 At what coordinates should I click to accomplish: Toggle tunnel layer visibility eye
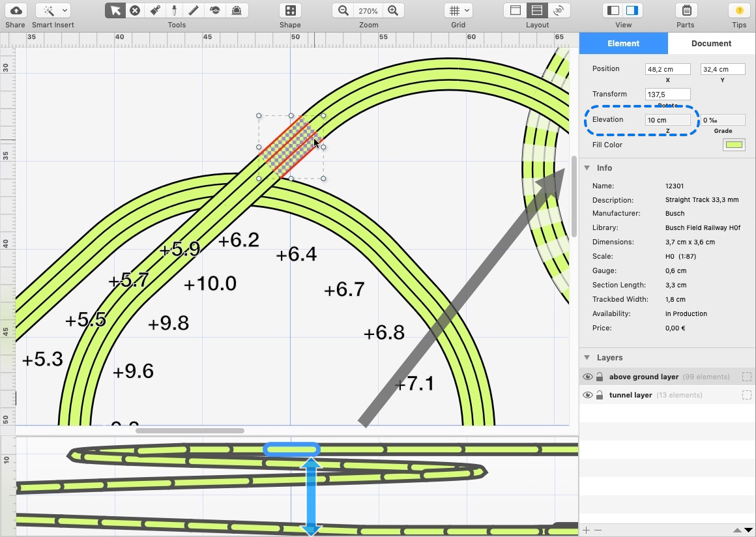coord(587,395)
